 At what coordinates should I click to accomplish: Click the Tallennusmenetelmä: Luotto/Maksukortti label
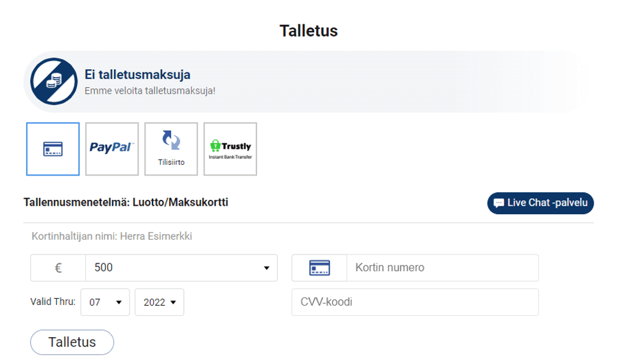click(x=126, y=203)
